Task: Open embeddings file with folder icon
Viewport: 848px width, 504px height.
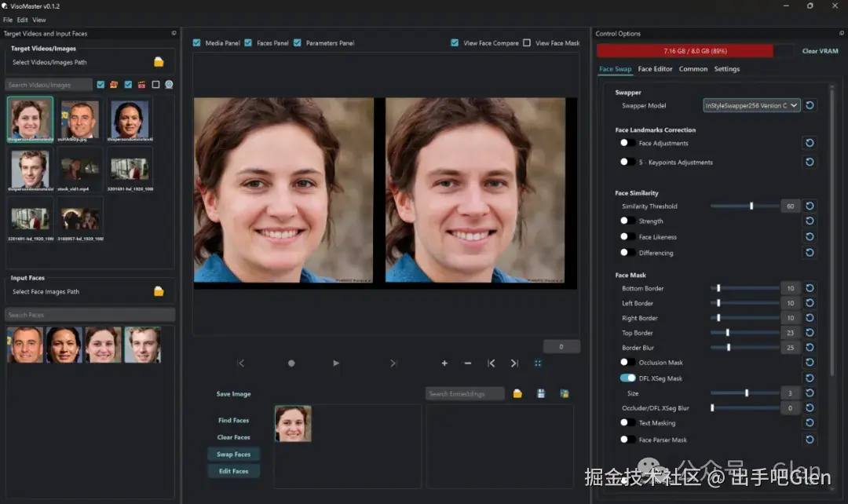Action: pyautogui.click(x=517, y=393)
